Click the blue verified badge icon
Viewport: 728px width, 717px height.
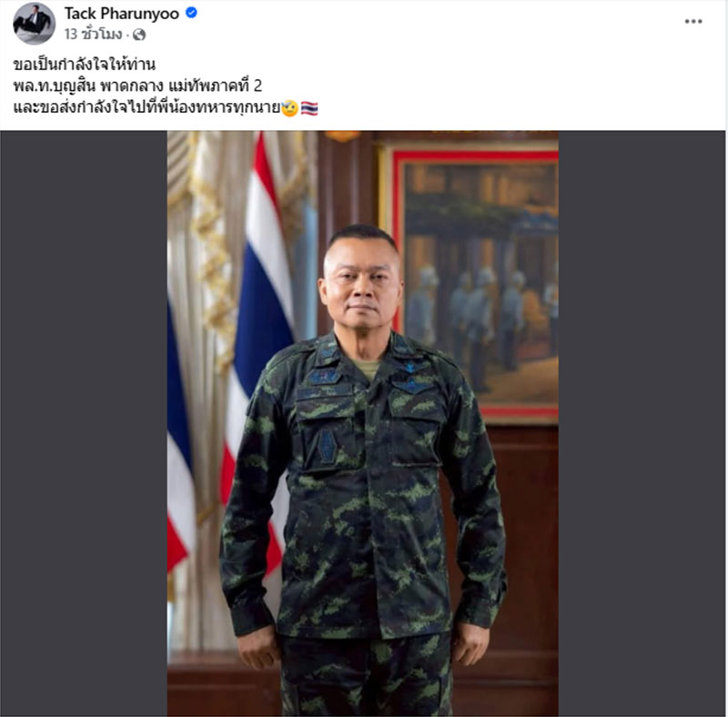click(x=191, y=13)
